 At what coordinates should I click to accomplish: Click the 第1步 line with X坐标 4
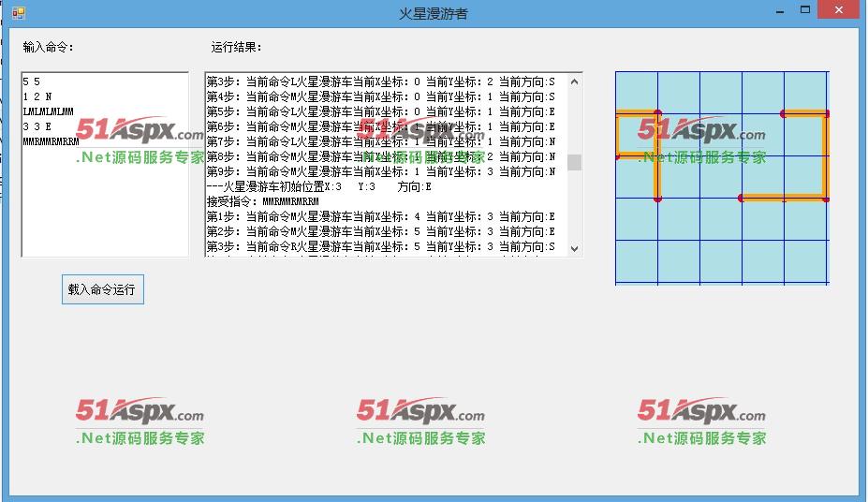coord(381,216)
